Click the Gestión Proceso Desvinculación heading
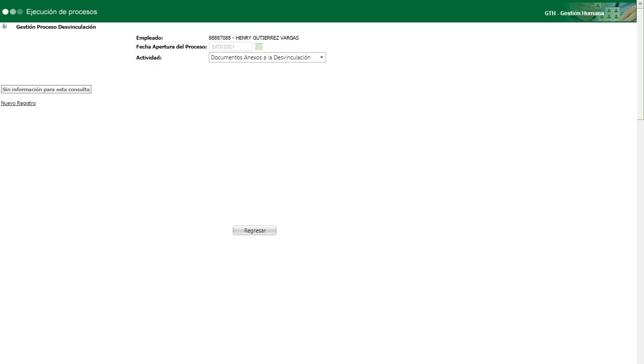This screenshot has width=644, height=364. pos(56,27)
